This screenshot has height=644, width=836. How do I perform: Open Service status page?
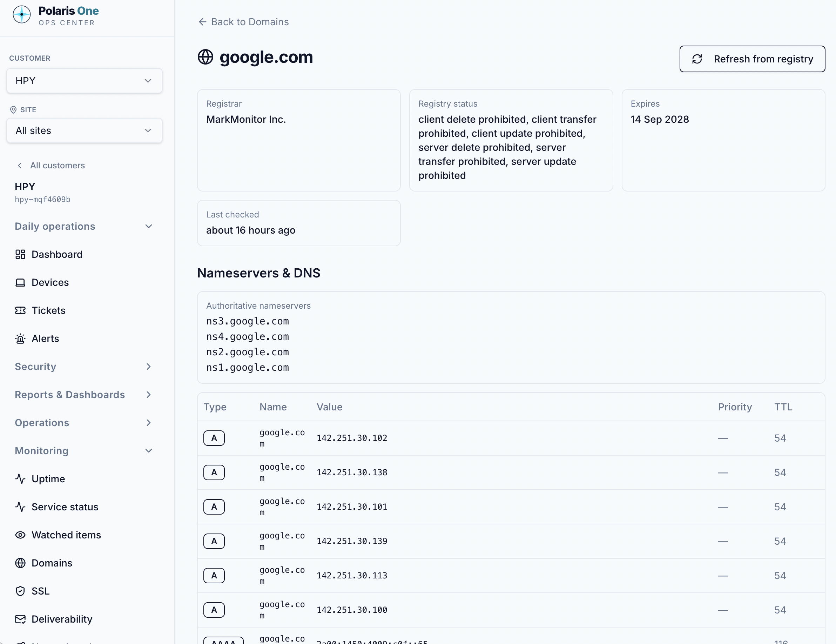[84, 507]
